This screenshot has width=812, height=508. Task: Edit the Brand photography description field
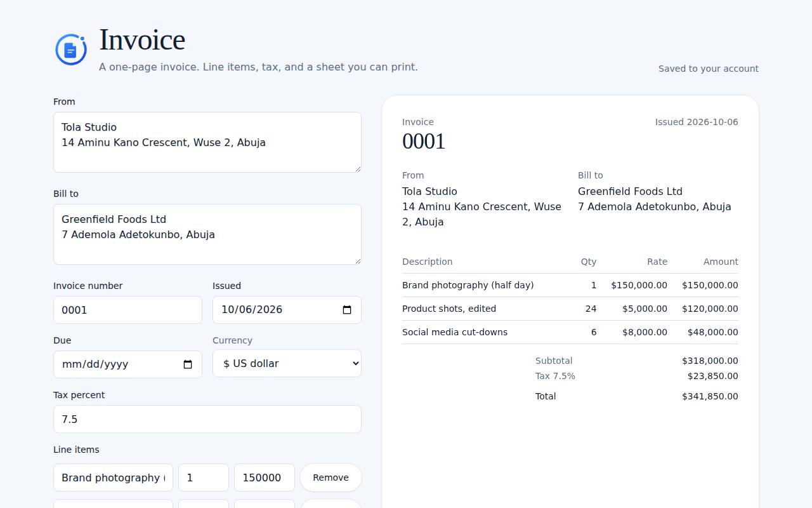113,478
